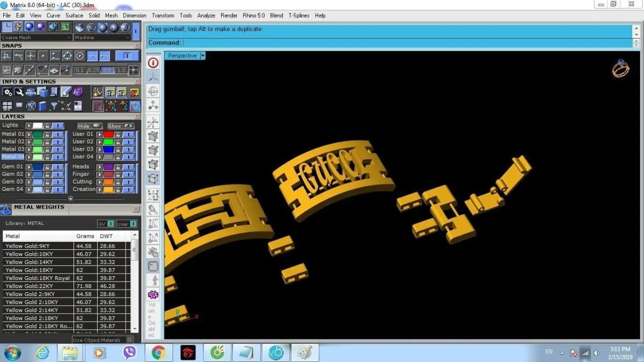Click the purple sphere render icon
The image size is (644, 362).
(x=41, y=27)
